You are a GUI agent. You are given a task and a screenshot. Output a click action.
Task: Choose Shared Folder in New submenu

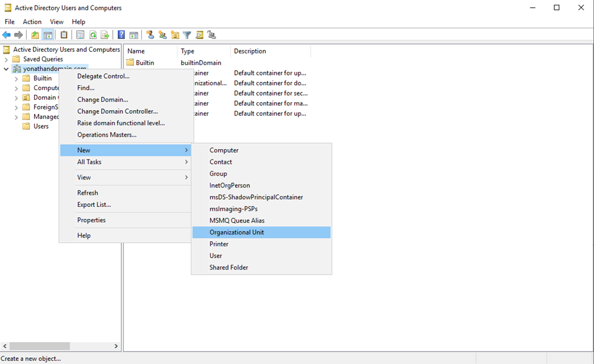[261, 267]
